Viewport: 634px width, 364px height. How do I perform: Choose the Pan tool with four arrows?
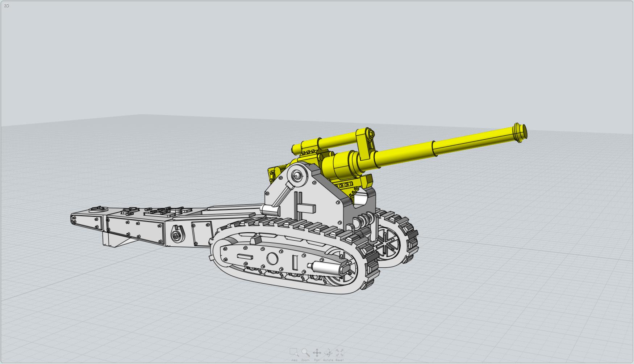click(317, 353)
